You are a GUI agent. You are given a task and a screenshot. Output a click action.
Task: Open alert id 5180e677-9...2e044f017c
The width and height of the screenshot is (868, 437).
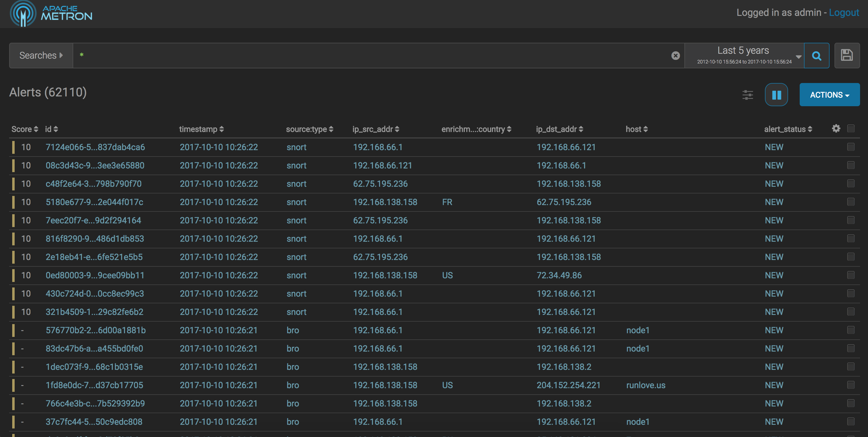click(x=94, y=202)
